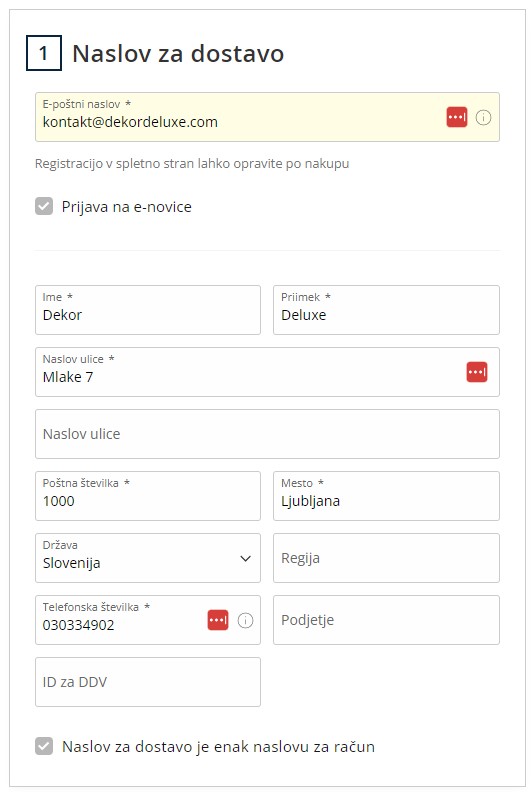Click into the E-poštni naslov field
This screenshot has height=792, width=532.
267,117
